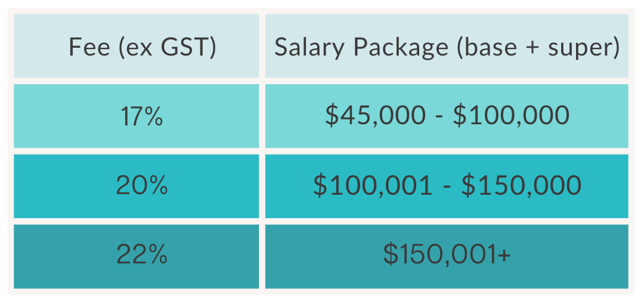Select the Salary Package (base + super) header
Screen dimensions: 644x304
point(447,46)
